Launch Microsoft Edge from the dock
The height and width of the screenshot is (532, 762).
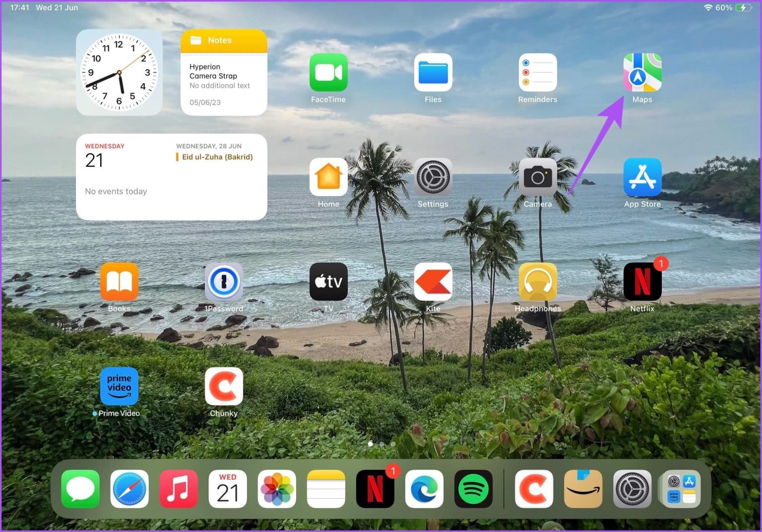click(x=424, y=489)
